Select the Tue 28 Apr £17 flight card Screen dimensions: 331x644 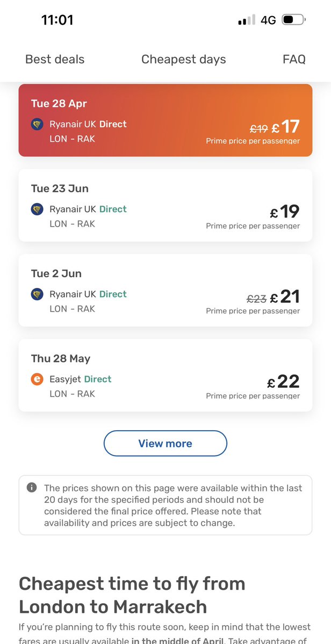(165, 120)
